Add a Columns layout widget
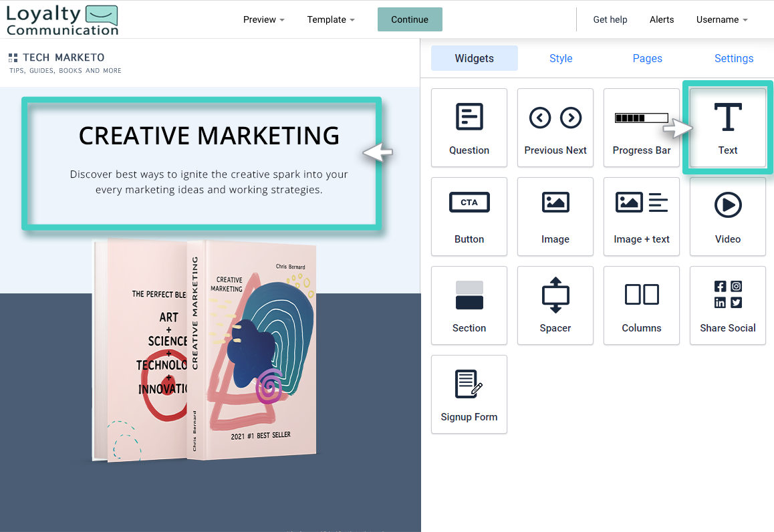 pos(641,305)
